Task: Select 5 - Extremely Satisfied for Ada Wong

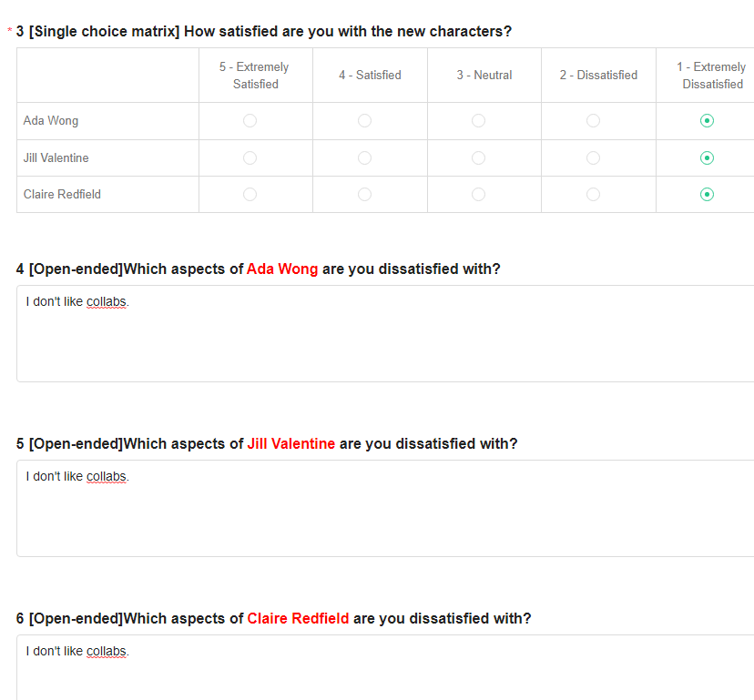Action: pos(250,121)
